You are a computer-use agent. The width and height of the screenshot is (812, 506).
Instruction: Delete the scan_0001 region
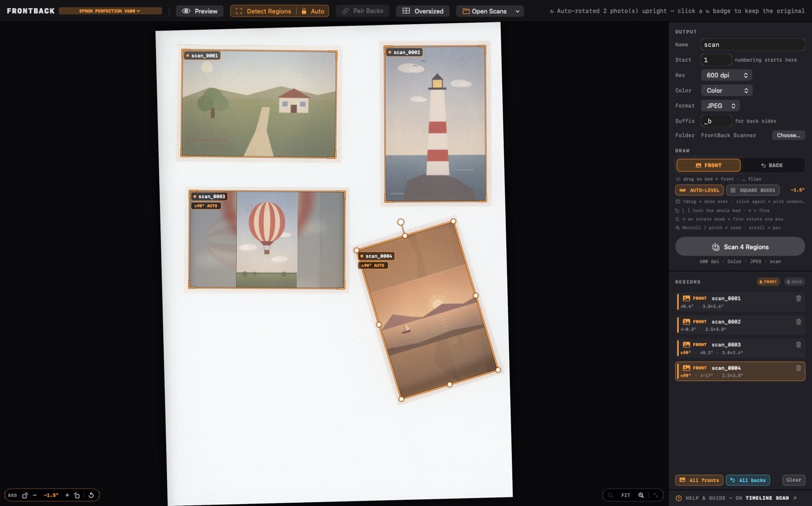click(799, 298)
